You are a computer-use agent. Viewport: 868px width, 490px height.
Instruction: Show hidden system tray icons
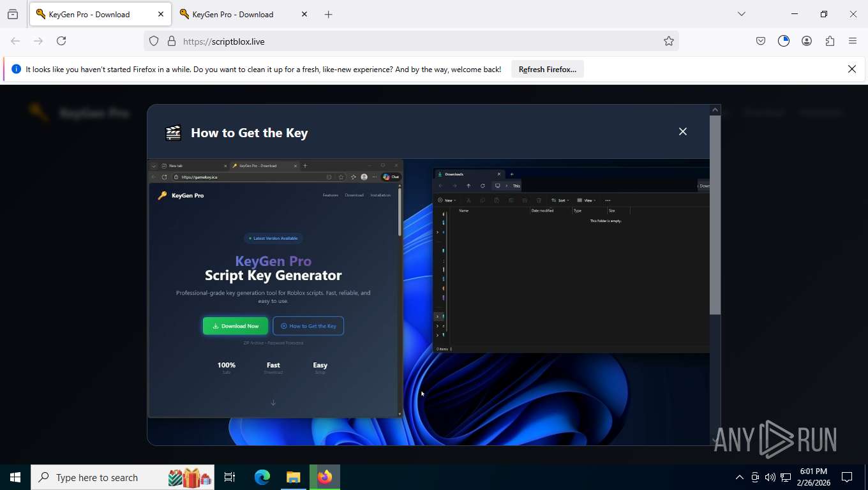(739, 477)
